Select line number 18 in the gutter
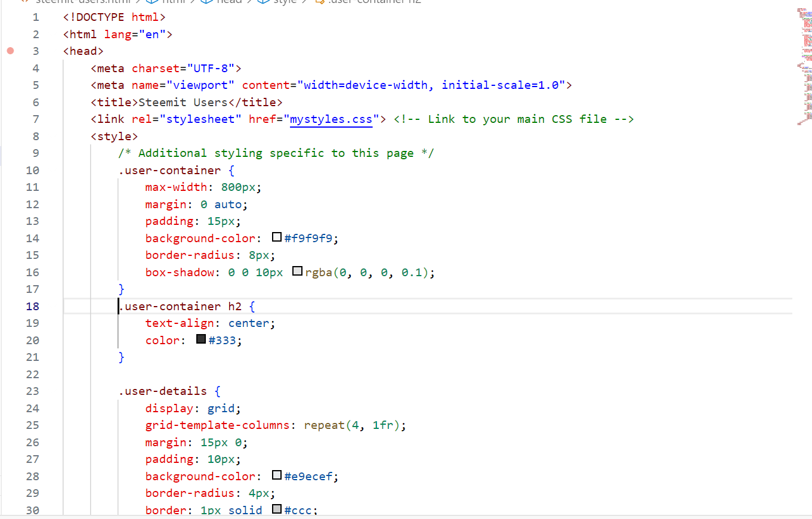 32,306
